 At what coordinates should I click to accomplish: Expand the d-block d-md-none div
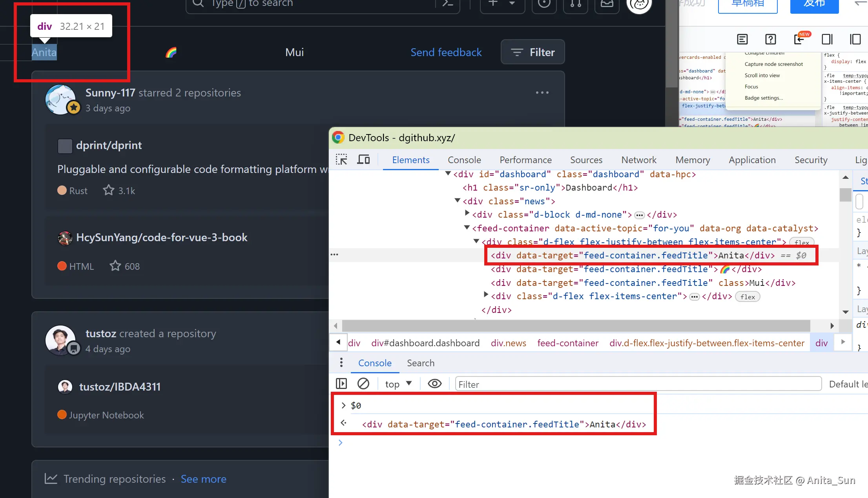pyautogui.click(x=467, y=214)
